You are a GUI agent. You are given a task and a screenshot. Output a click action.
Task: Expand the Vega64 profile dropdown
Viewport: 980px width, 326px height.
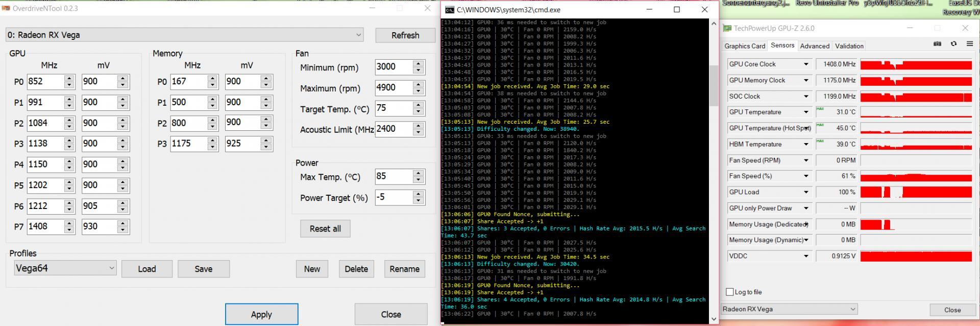click(x=65, y=268)
